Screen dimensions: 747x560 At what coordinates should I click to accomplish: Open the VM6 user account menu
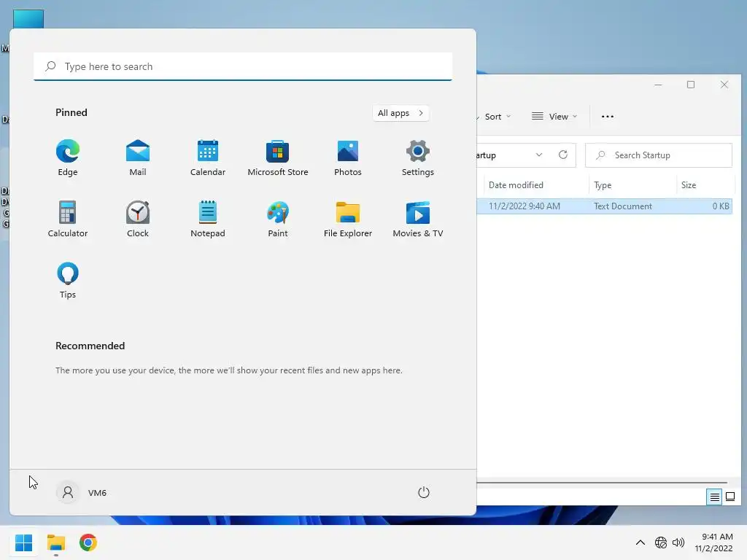[82, 492]
